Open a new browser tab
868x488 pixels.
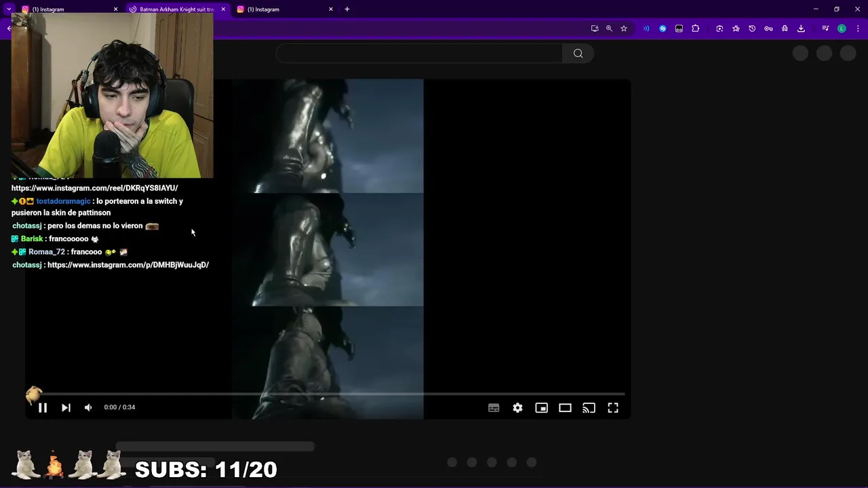[x=347, y=9]
